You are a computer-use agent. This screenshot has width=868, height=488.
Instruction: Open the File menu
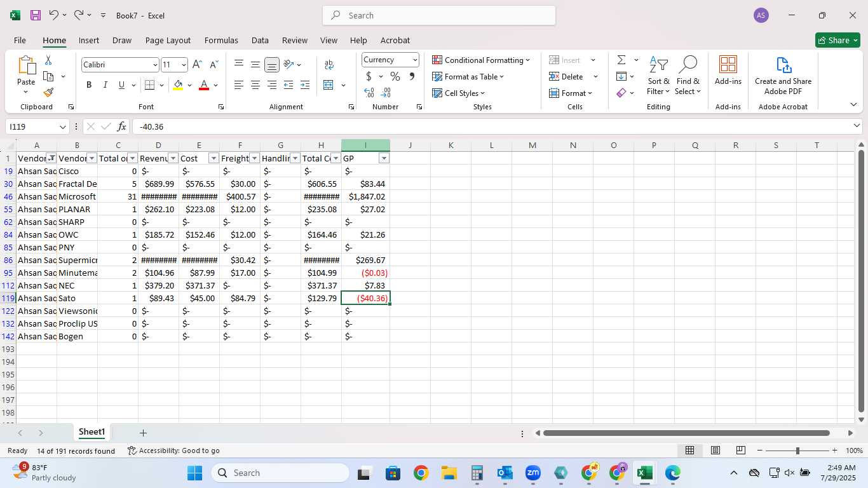[20, 40]
